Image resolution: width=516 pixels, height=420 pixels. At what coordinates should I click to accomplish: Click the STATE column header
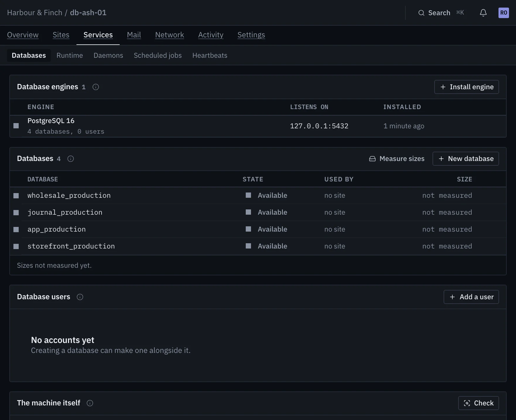point(253,179)
